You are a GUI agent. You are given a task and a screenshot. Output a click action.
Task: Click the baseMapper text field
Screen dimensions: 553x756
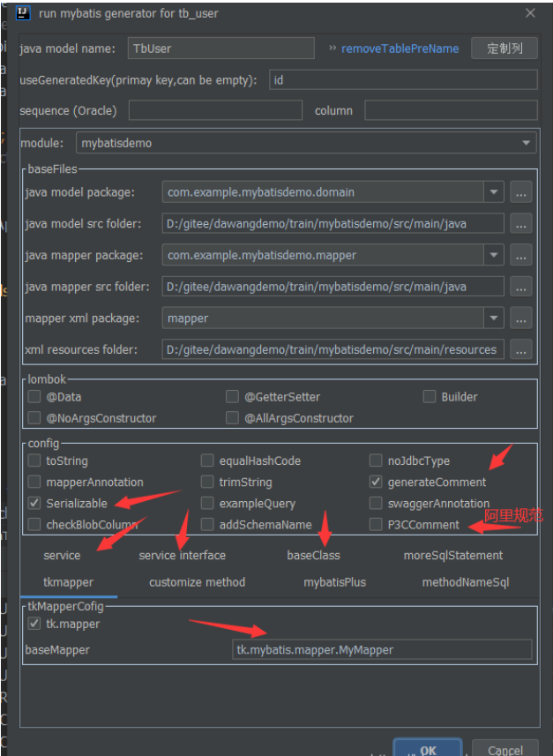pyautogui.click(x=382, y=650)
